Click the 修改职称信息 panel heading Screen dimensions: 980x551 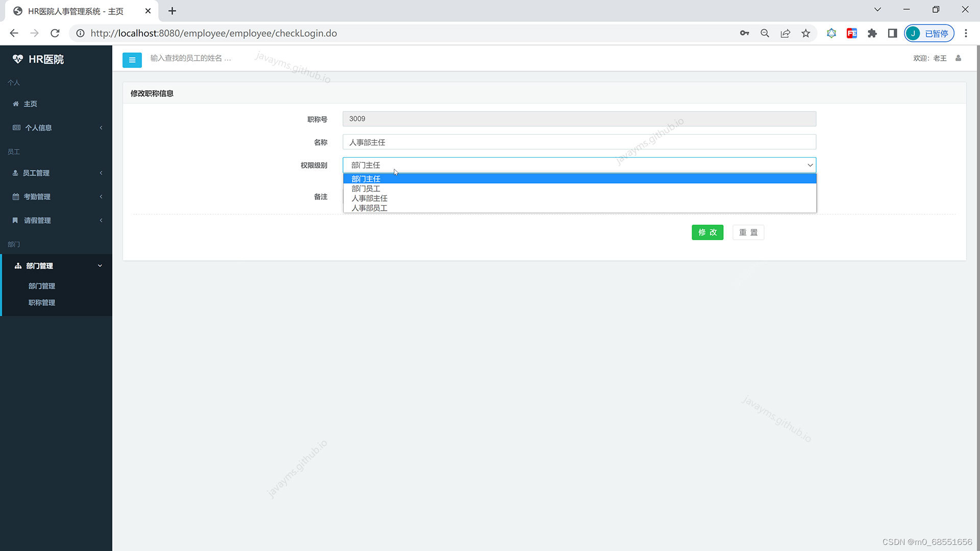pos(152,93)
